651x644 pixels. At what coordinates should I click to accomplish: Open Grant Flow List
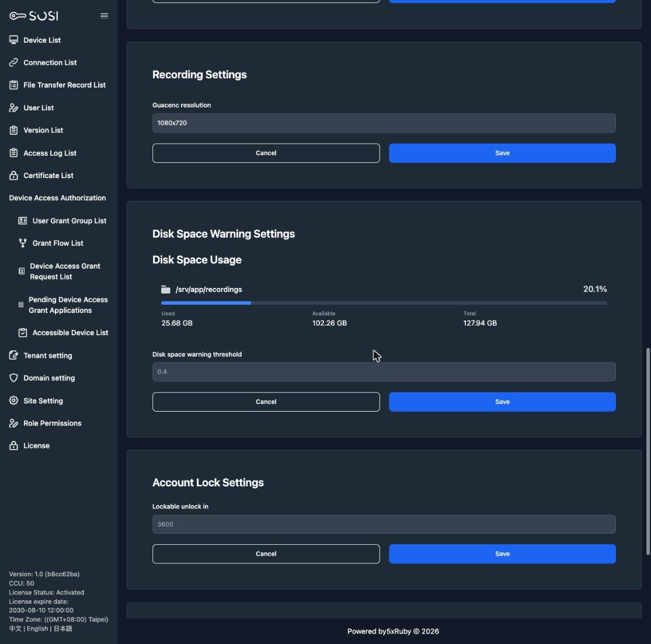(x=58, y=243)
